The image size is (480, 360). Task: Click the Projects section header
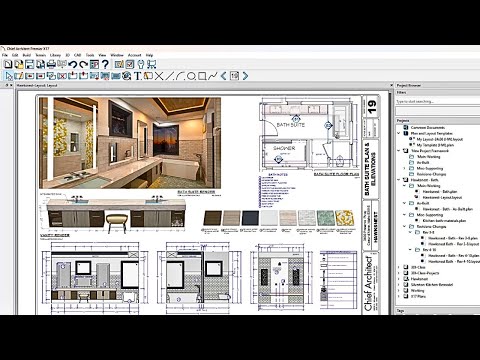point(437,121)
